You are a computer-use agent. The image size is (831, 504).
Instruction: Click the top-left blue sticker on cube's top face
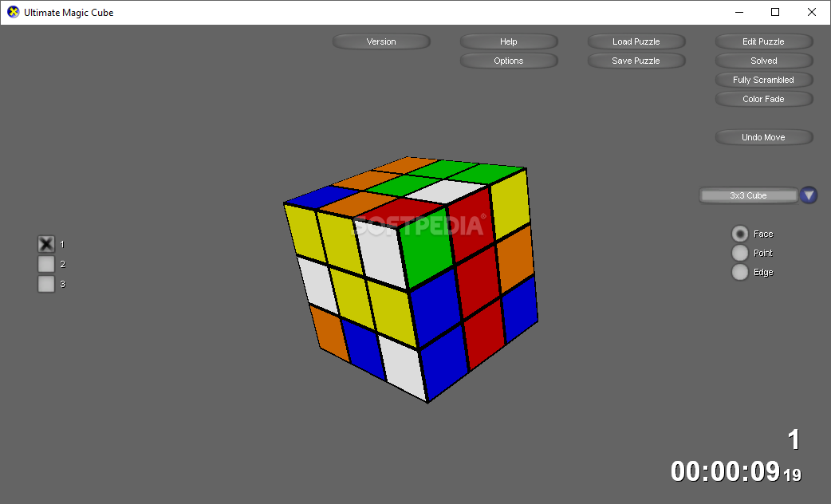pos(320,197)
